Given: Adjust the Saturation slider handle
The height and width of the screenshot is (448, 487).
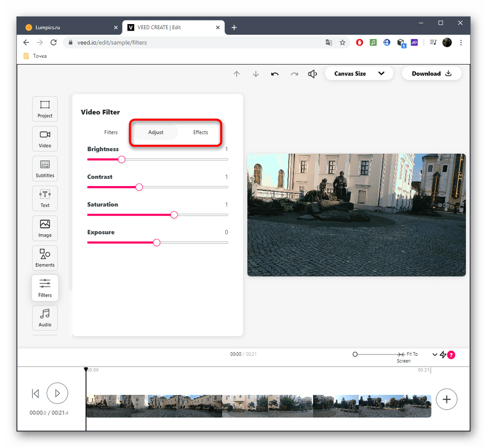Looking at the screenshot, I should [x=174, y=215].
